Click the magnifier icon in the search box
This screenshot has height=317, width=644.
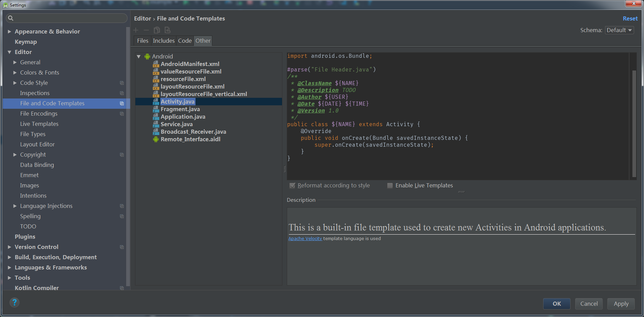pyautogui.click(x=11, y=18)
